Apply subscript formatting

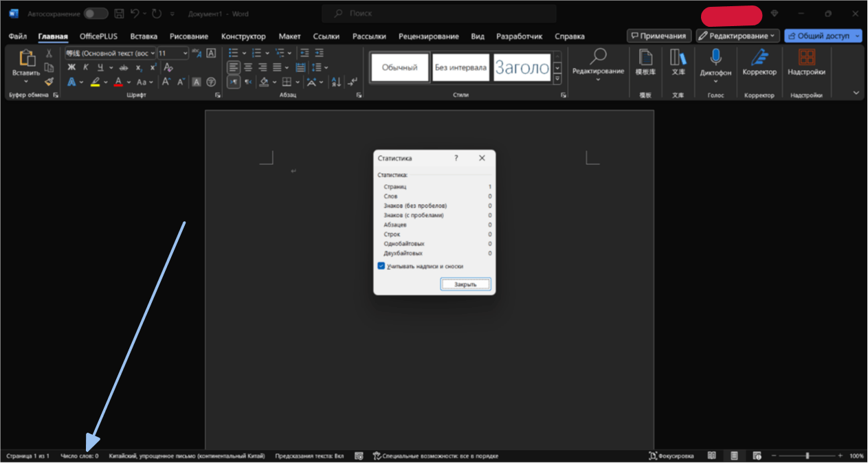[x=139, y=67]
